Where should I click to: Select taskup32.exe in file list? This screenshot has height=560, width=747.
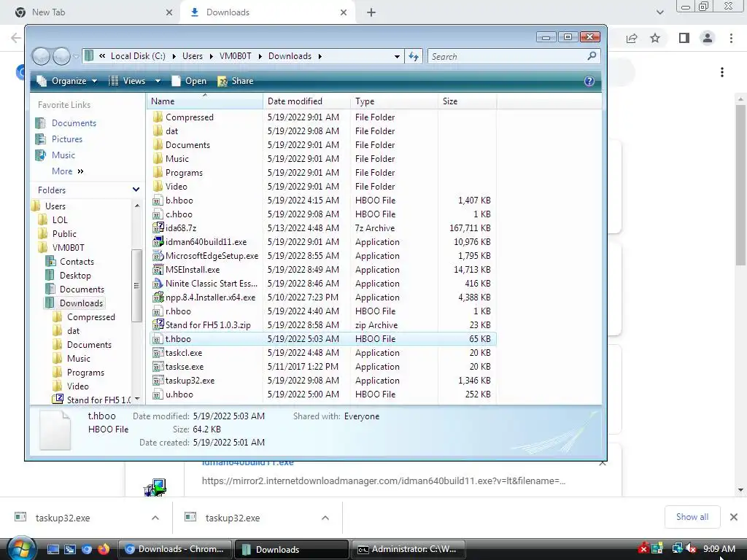(190, 381)
